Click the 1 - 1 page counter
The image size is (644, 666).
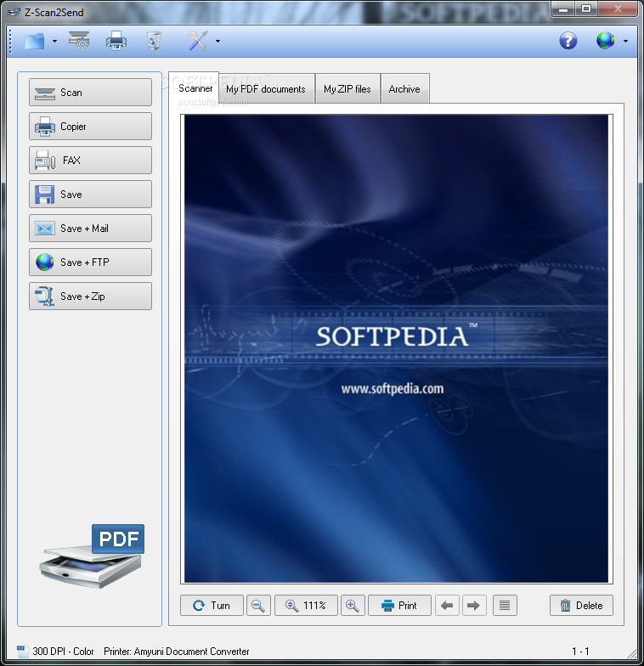(581, 651)
